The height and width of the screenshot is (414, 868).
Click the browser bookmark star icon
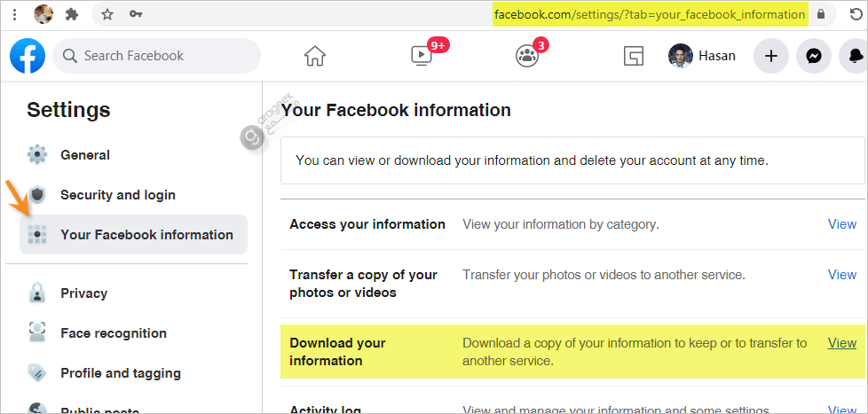pos(107,14)
